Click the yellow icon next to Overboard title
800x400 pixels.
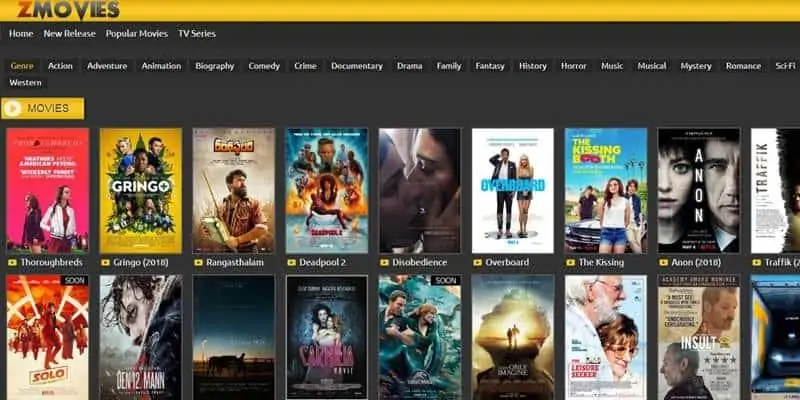pos(477,263)
